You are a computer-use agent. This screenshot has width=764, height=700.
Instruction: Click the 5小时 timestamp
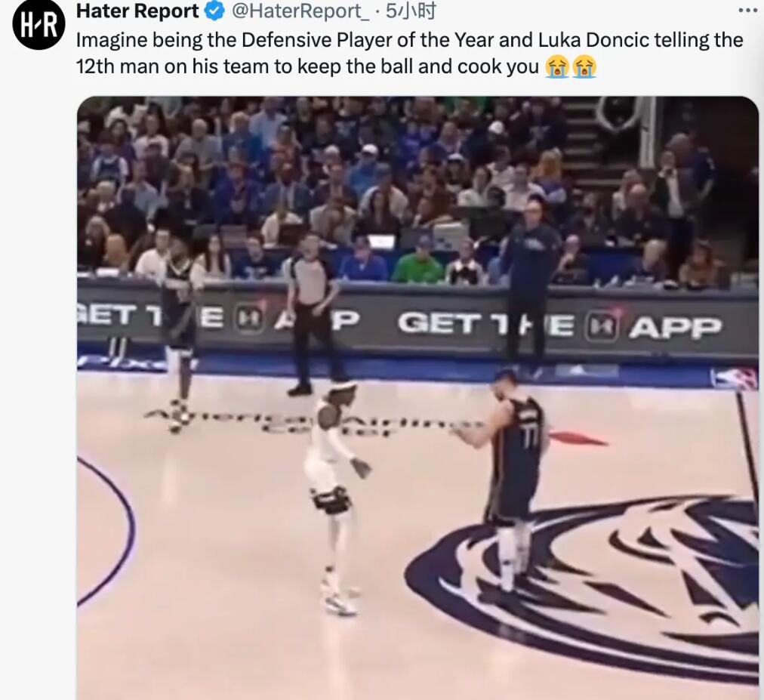tap(410, 11)
